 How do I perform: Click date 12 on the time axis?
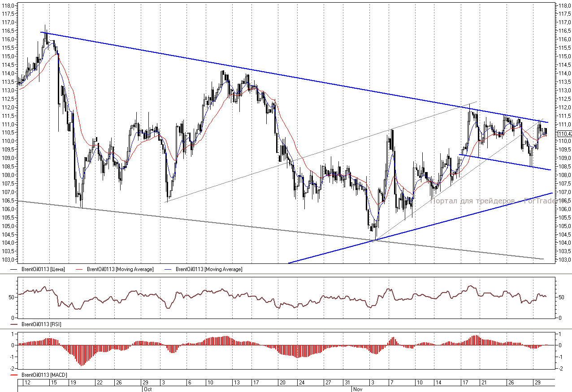27,383
